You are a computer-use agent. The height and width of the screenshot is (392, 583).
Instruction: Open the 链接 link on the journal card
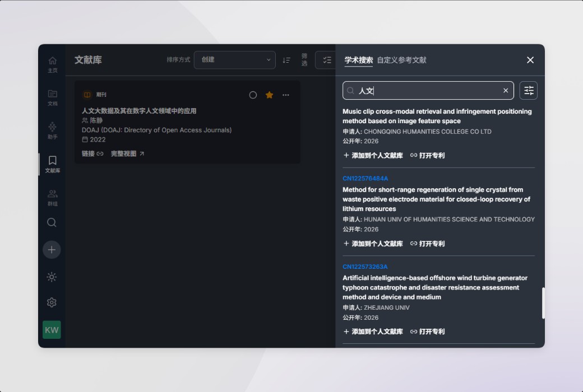click(92, 154)
